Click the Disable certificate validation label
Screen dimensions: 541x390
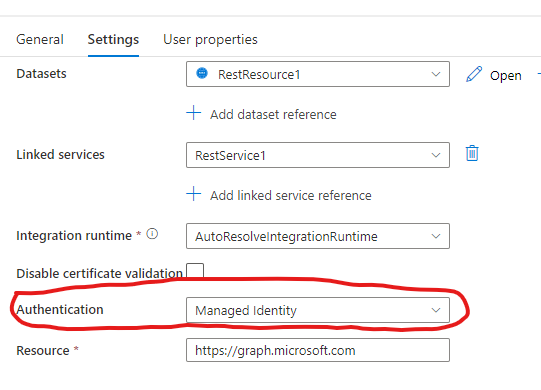(x=99, y=273)
